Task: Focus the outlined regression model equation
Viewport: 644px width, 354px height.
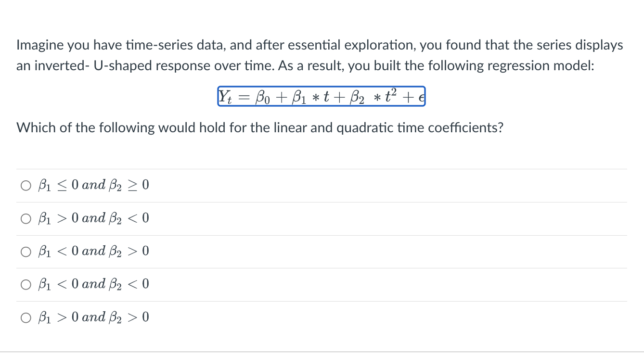Action: tap(322, 96)
